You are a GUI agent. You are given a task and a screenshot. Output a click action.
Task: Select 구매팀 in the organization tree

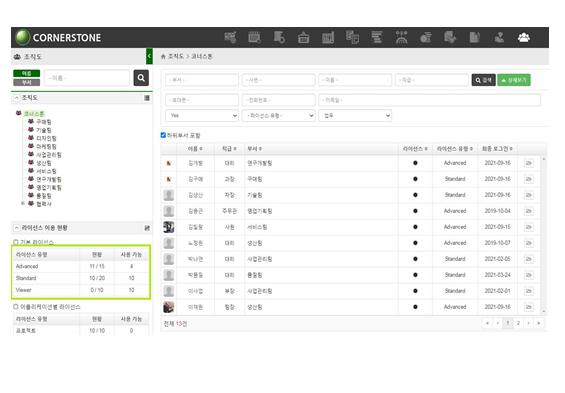point(44,122)
